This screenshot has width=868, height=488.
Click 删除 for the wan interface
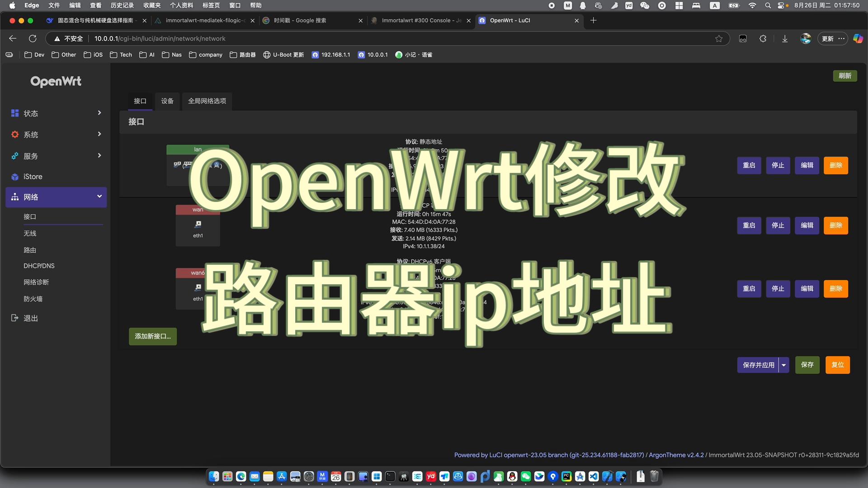click(836, 225)
